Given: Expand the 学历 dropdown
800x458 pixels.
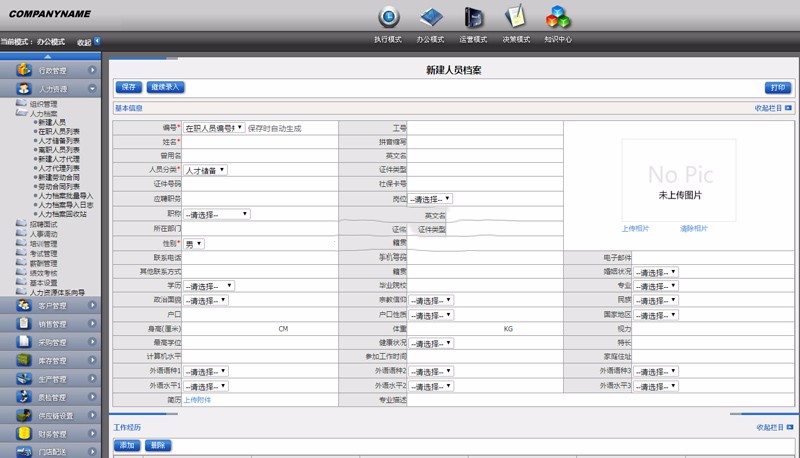Looking at the screenshot, I should coord(206,286).
